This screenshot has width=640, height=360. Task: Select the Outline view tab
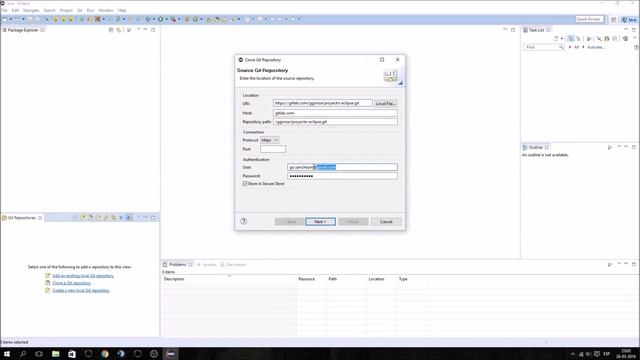click(536, 147)
